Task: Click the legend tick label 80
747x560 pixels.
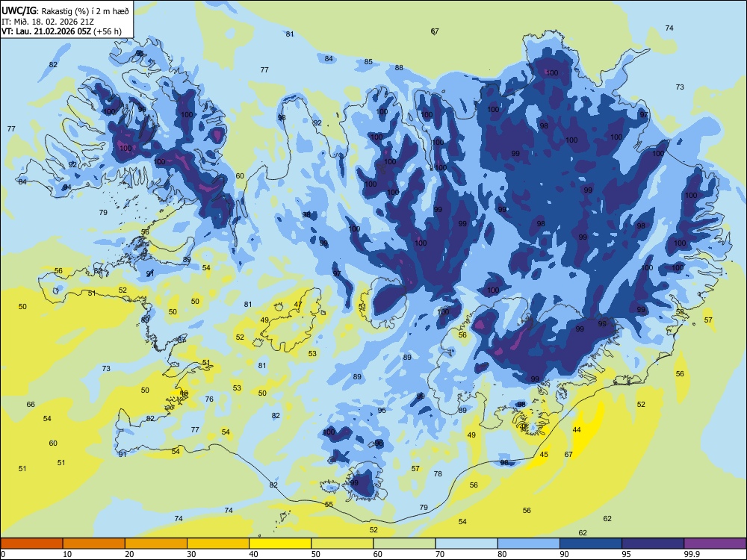Action: [x=502, y=554]
